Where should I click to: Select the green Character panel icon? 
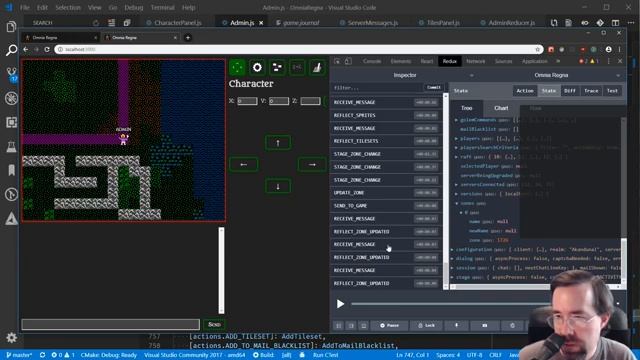237,68
